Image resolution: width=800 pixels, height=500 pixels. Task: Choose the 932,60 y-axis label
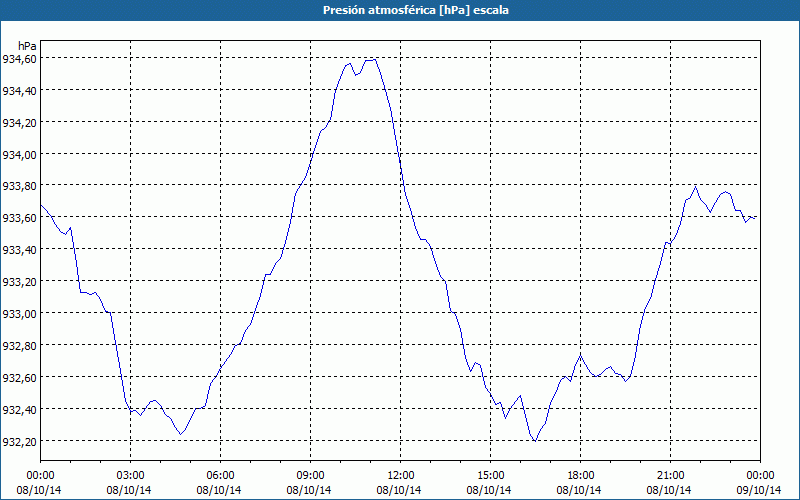point(19,378)
